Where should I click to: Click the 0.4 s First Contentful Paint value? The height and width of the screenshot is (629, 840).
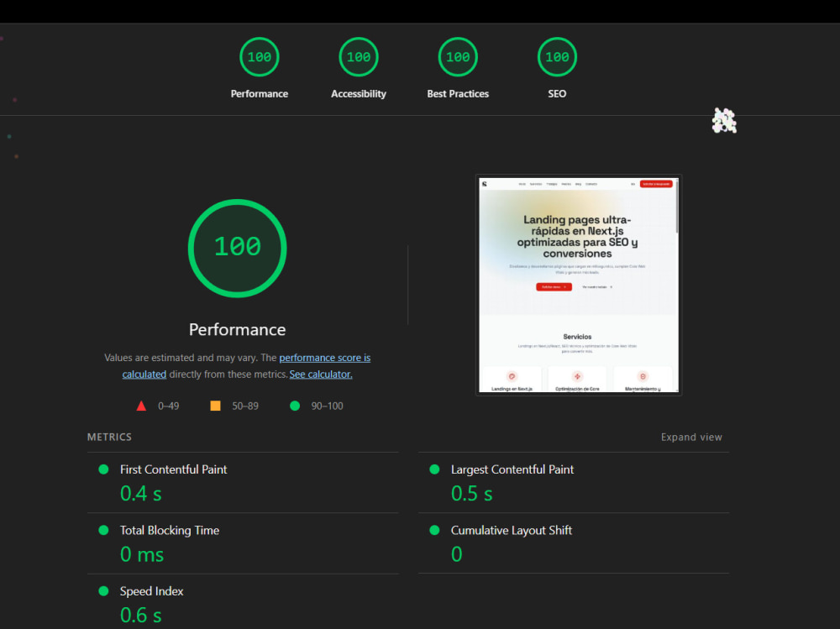point(141,494)
